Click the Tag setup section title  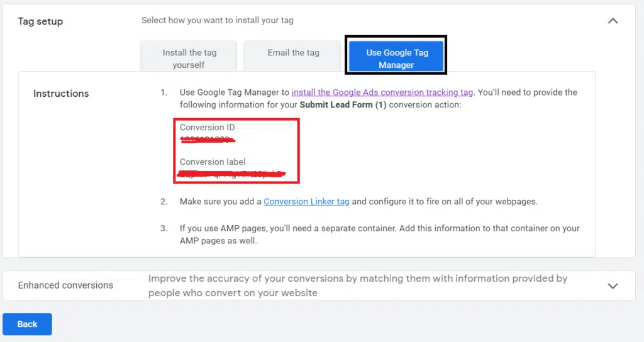40,21
